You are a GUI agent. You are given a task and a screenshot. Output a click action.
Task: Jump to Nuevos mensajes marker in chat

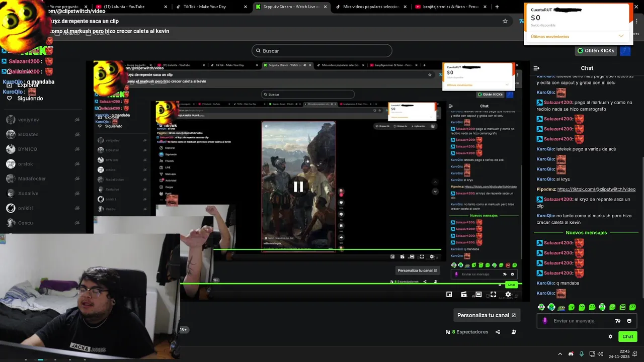tap(586, 233)
